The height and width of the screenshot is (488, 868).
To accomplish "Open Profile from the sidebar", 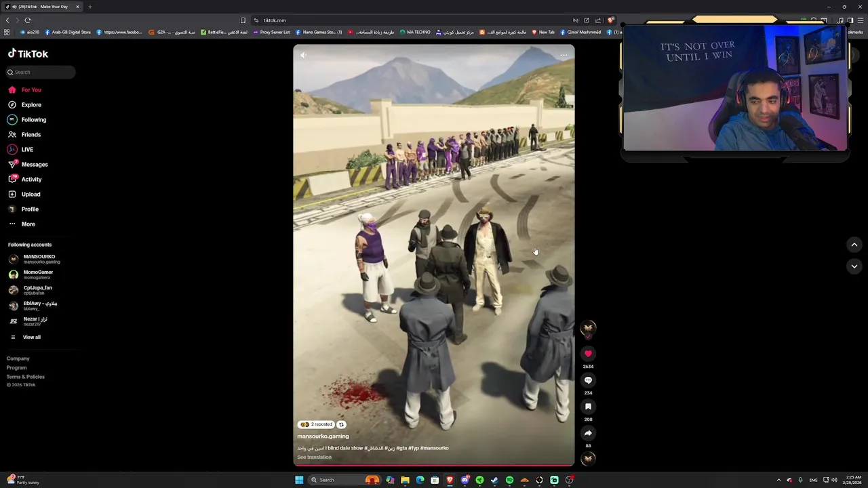I will point(24,209).
